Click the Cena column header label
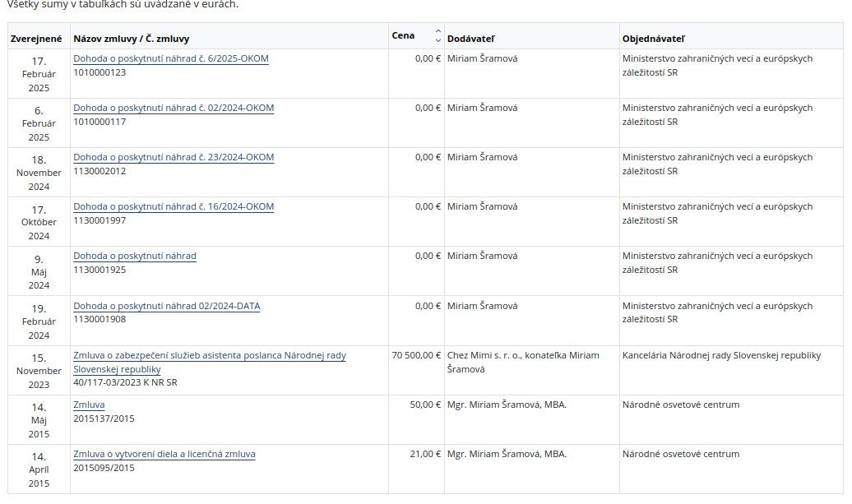Image resolution: width=852 pixels, height=504 pixels. point(404,36)
